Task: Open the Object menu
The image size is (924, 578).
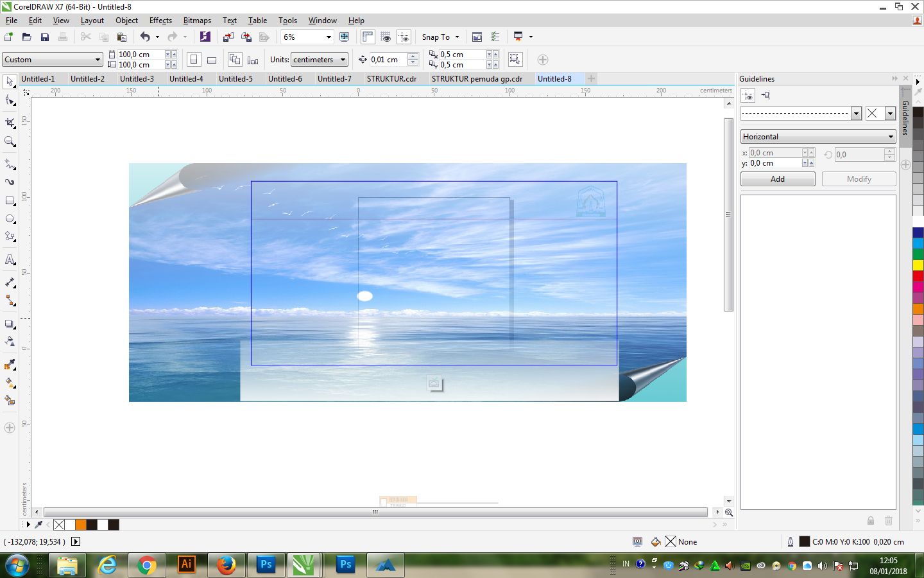Action: [x=126, y=21]
